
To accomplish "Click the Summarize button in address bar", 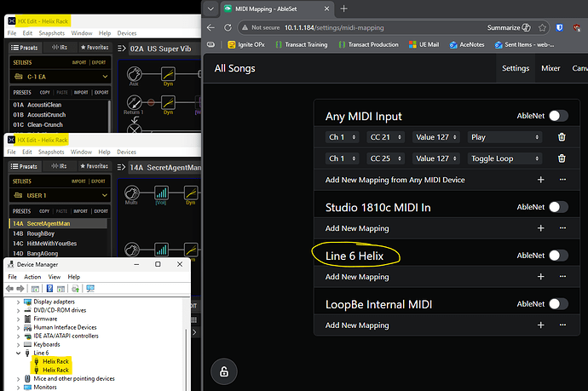I will pos(509,28).
